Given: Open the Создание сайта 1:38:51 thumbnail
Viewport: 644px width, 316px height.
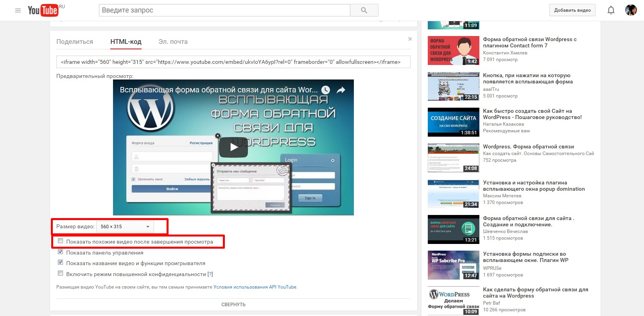Looking at the screenshot, I should click(x=454, y=122).
